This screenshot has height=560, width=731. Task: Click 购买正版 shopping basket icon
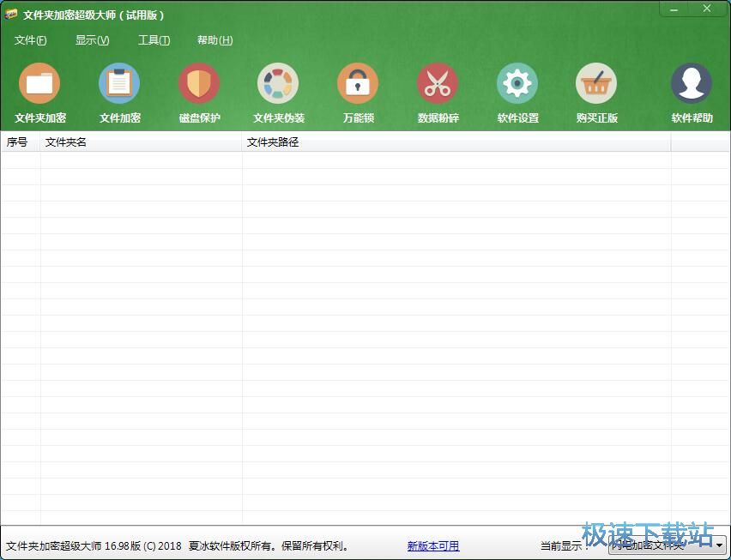click(x=596, y=93)
